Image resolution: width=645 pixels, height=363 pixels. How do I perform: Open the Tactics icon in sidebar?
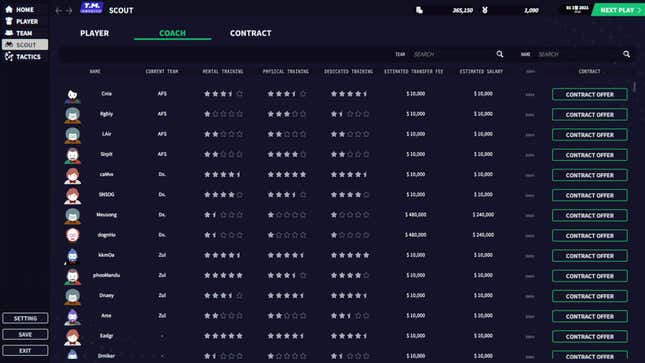tap(9, 57)
